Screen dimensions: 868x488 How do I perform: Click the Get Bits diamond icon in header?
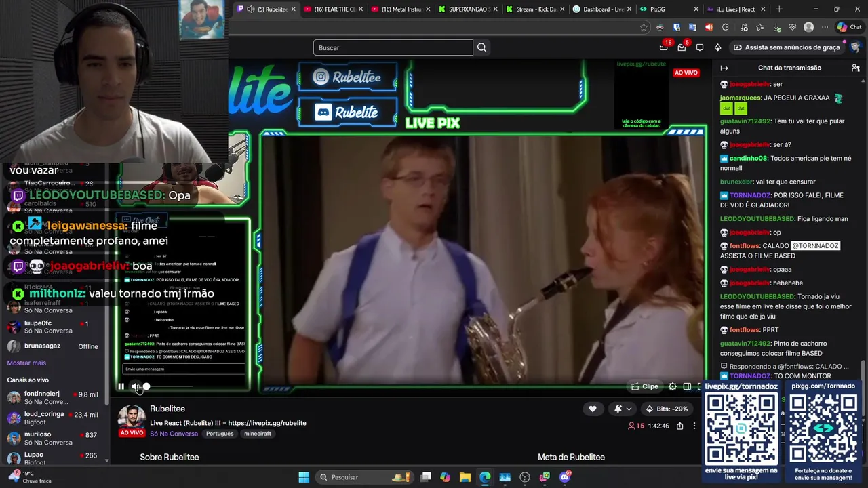pos(717,47)
